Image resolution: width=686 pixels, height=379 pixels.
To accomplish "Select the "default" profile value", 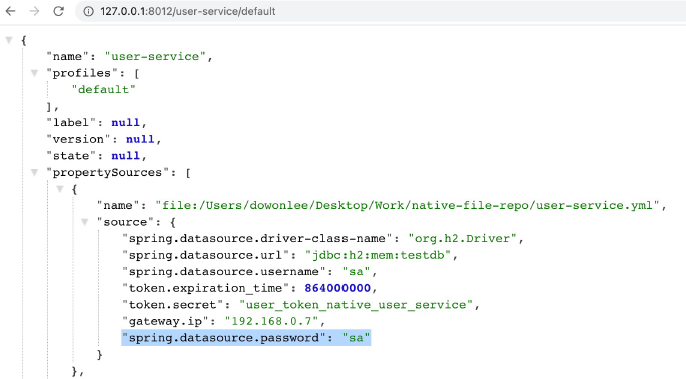I will coord(104,90).
